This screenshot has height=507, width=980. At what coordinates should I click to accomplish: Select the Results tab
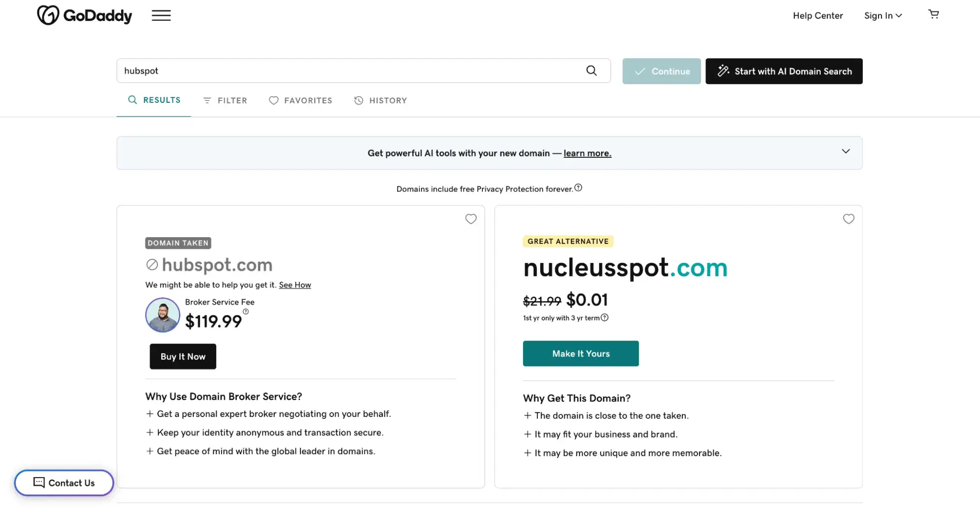[x=154, y=100]
